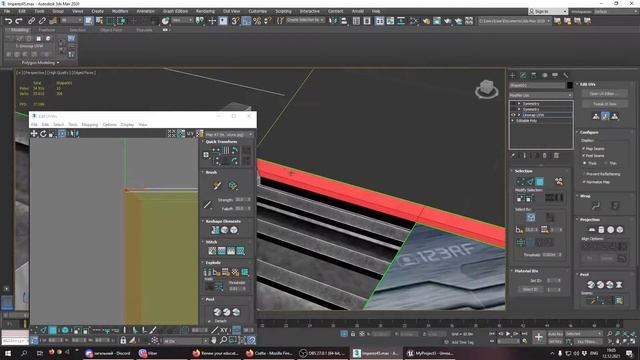Click the Planar map icon in Projection rollout

click(592, 230)
